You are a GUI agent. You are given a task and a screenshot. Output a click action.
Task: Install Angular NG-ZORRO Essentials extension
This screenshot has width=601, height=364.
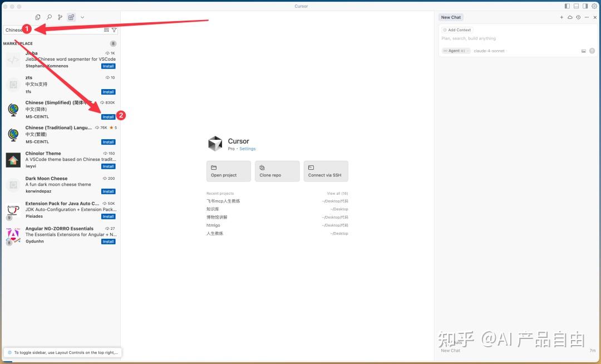(x=108, y=242)
